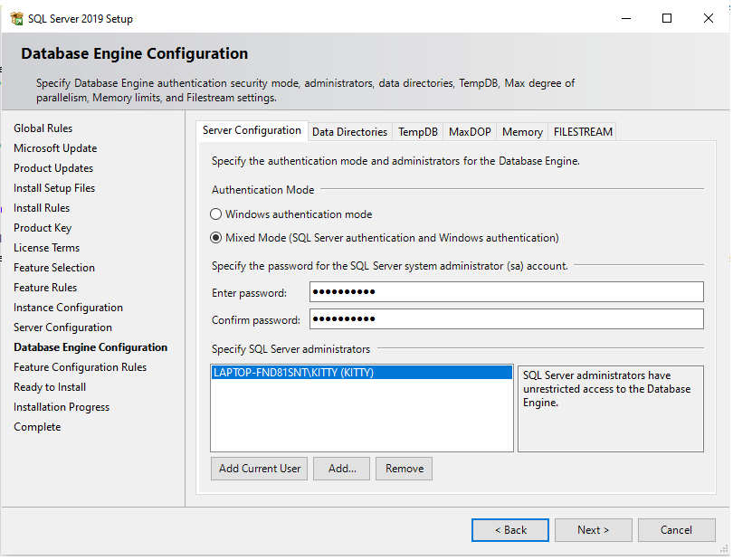Switch to the TempDB tab
This screenshot has height=560, width=733.
coord(418,132)
